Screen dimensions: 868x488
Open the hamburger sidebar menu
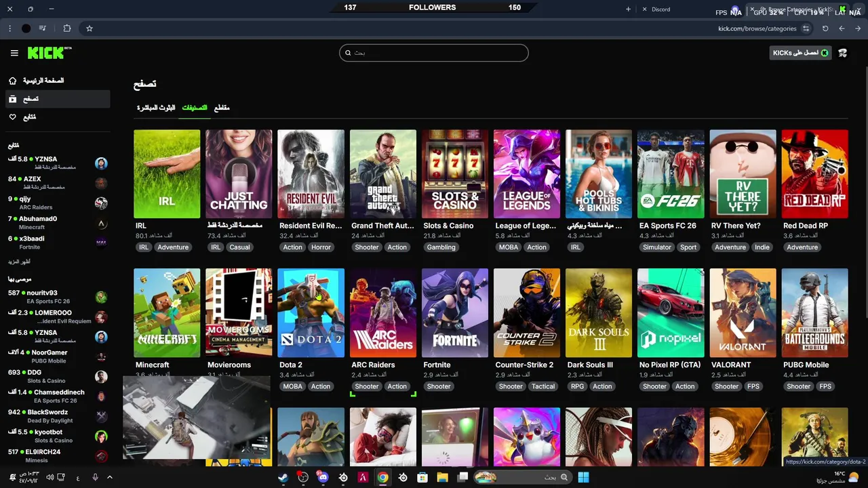pos(14,53)
